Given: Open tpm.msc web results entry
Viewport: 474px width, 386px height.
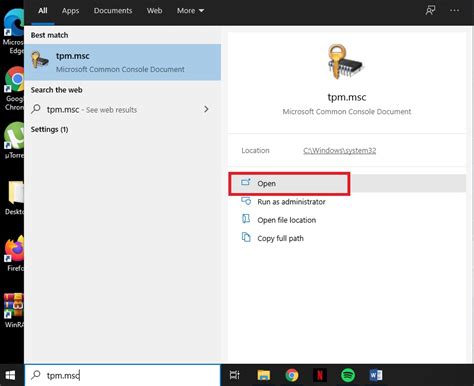Looking at the screenshot, I should click(122, 109).
